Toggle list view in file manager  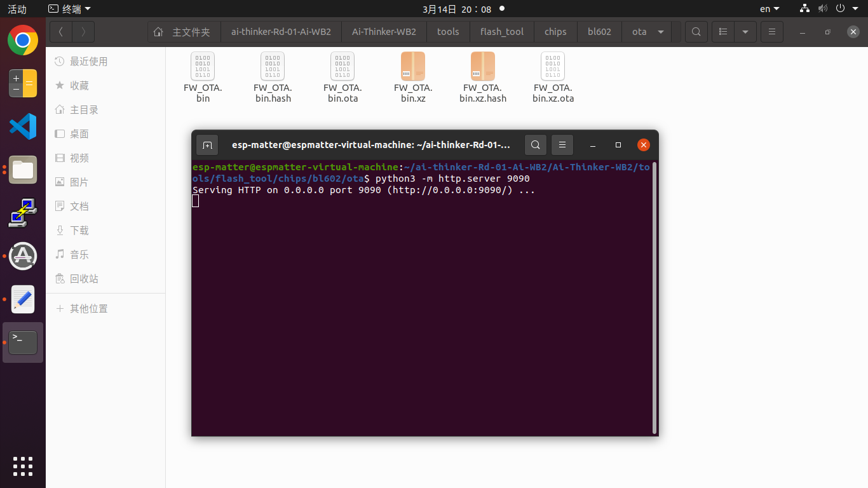[723, 32]
